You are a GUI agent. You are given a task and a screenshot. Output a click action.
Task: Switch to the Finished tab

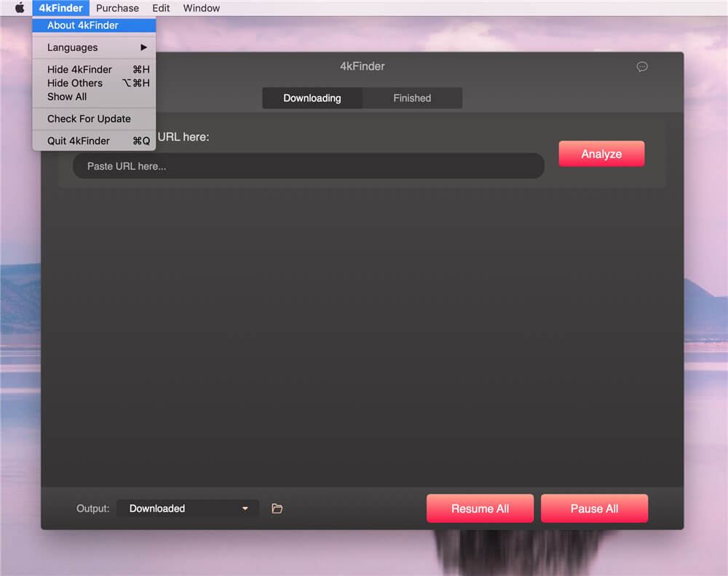click(412, 98)
